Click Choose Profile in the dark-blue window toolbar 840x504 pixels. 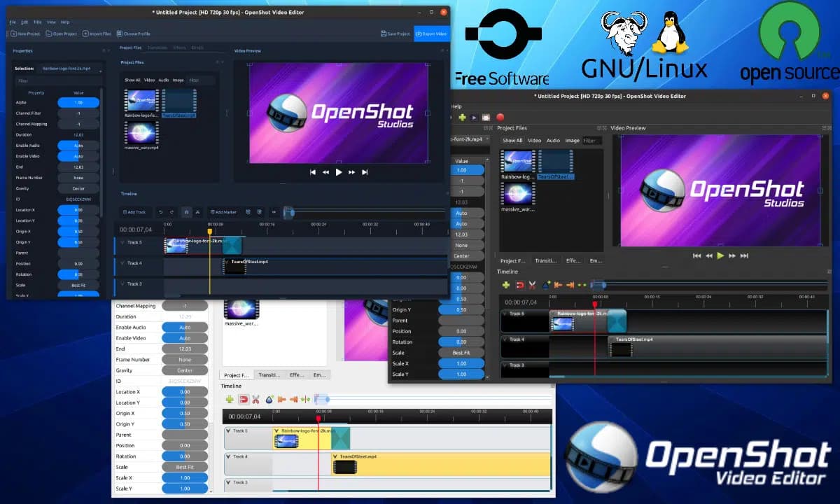pos(133,34)
